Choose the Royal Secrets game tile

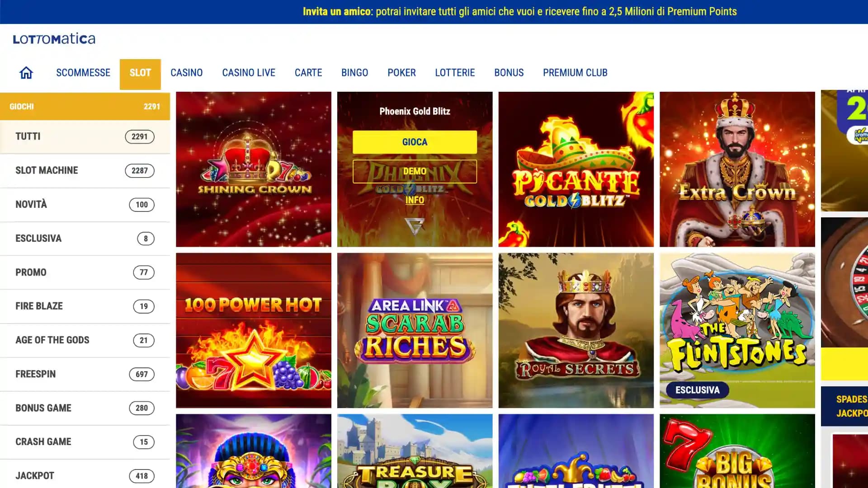coord(576,330)
